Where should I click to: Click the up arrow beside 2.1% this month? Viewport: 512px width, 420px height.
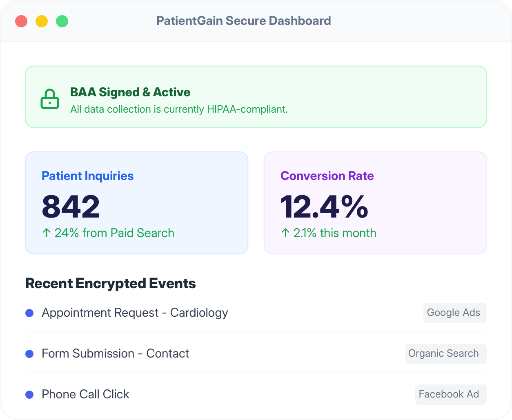pos(285,233)
